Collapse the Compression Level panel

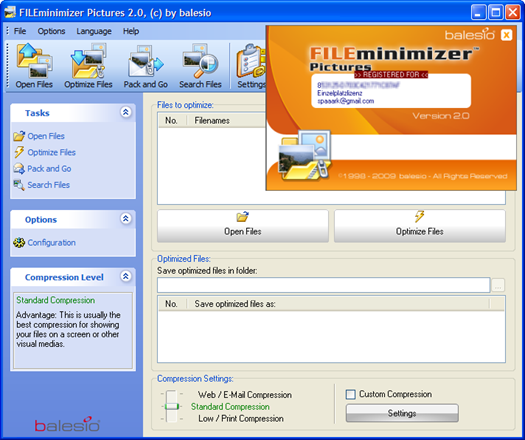tap(126, 276)
